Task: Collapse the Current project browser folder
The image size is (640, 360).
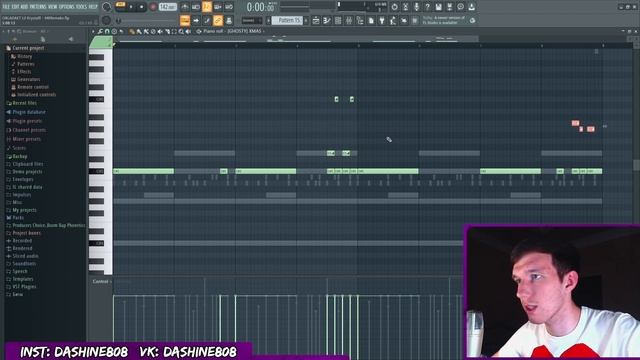Action: 24,48
